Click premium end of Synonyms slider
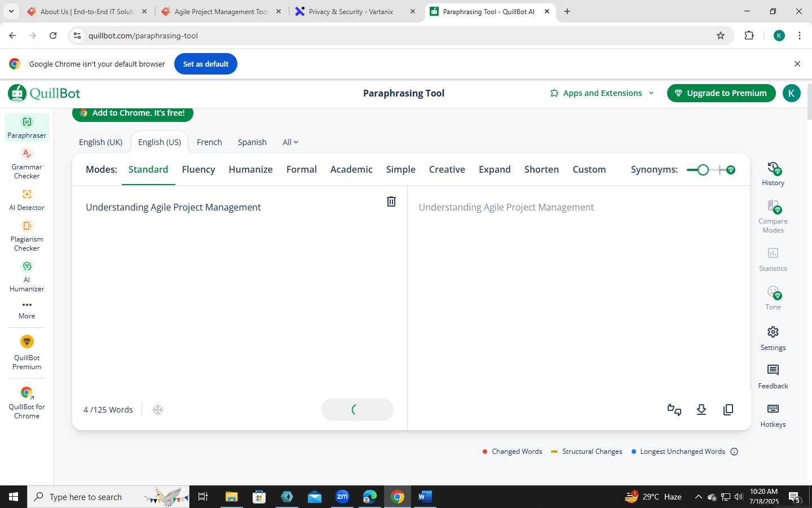Image resolution: width=812 pixels, height=508 pixels. pyautogui.click(x=731, y=170)
